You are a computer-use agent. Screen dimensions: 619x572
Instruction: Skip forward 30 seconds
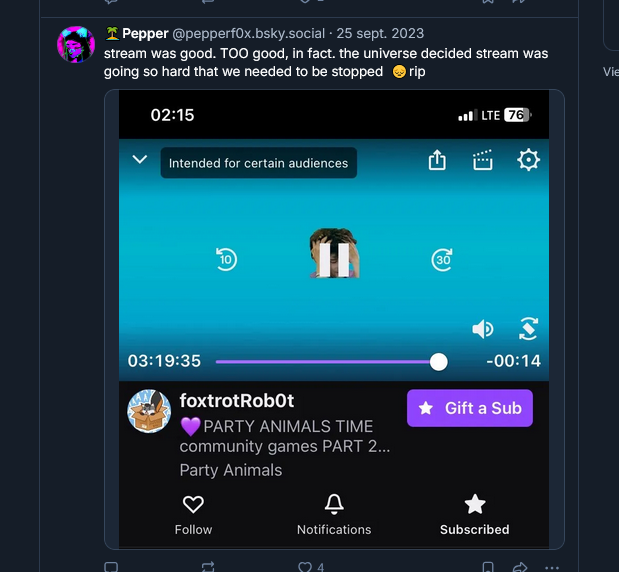[x=442, y=260]
